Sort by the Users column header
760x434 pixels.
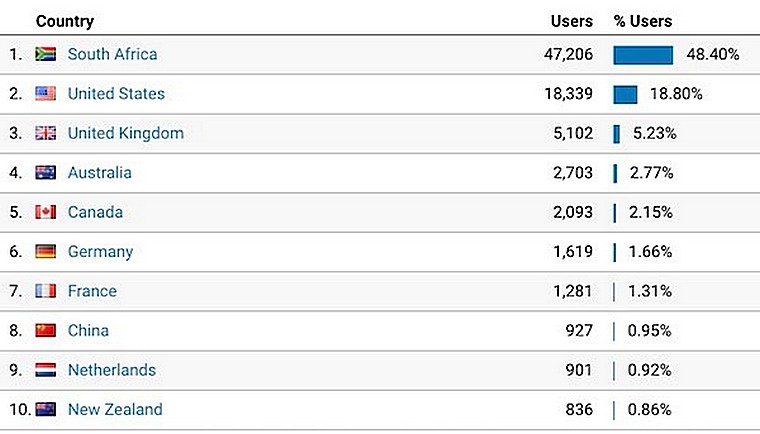(x=572, y=21)
